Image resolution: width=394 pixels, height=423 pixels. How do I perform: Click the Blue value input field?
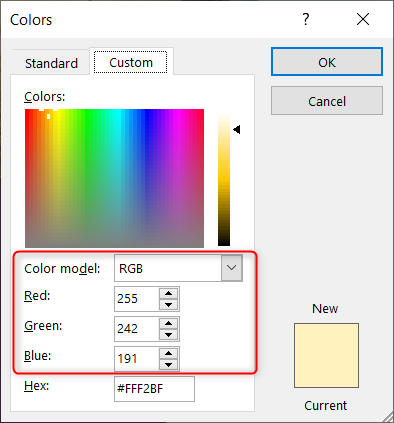pos(137,359)
